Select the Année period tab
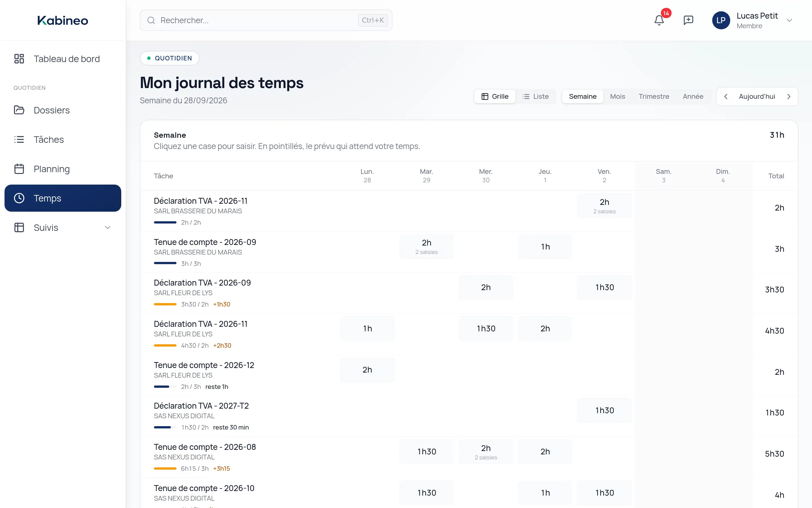The height and width of the screenshot is (508, 812). [x=693, y=97]
